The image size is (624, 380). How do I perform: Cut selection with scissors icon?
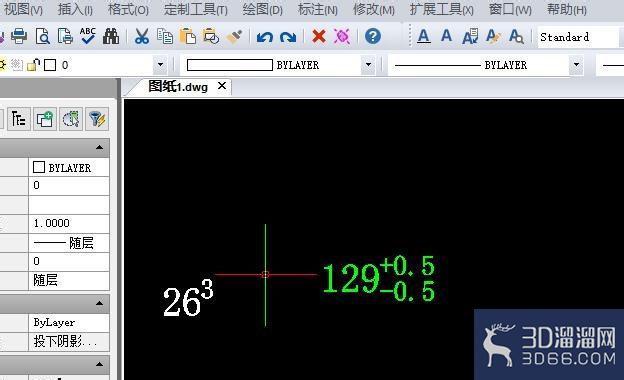pyautogui.click(x=142, y=37)
